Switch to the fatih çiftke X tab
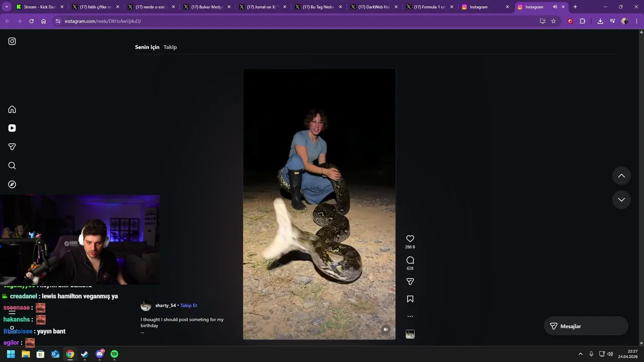The width and height of the screenshot is (644, 362). click(x=95, y=7)
